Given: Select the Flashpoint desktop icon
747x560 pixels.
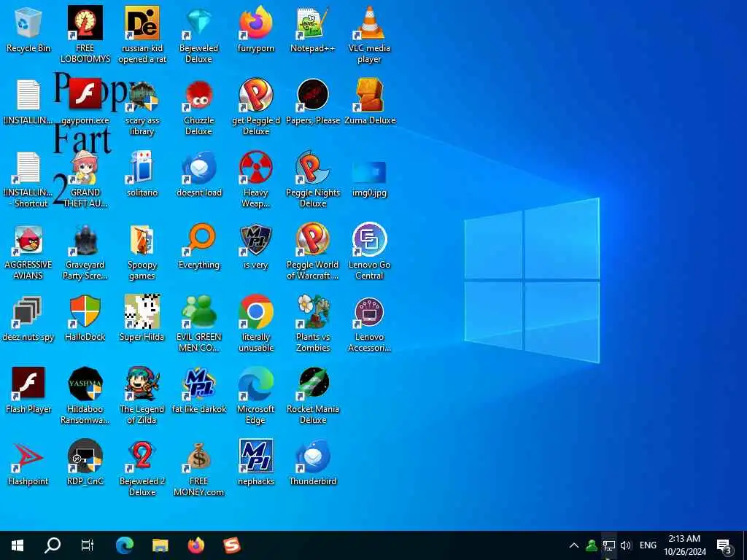Looking at the screenshot, I should 28,463.
